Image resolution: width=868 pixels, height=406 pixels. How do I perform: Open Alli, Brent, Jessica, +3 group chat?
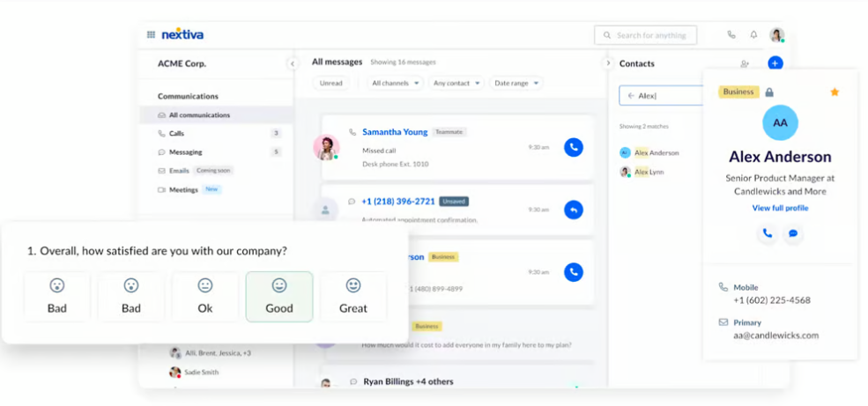point(211,352)
